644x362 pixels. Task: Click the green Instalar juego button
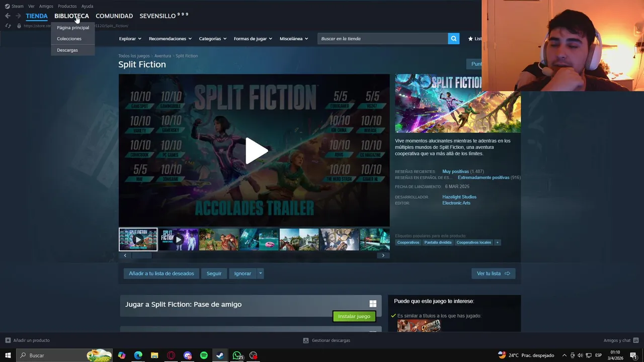354,316
